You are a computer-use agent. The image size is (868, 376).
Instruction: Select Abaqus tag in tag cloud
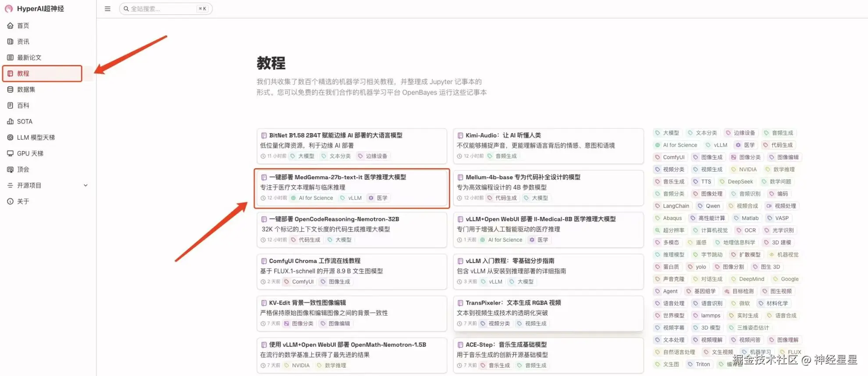click(x=669, y=218)
